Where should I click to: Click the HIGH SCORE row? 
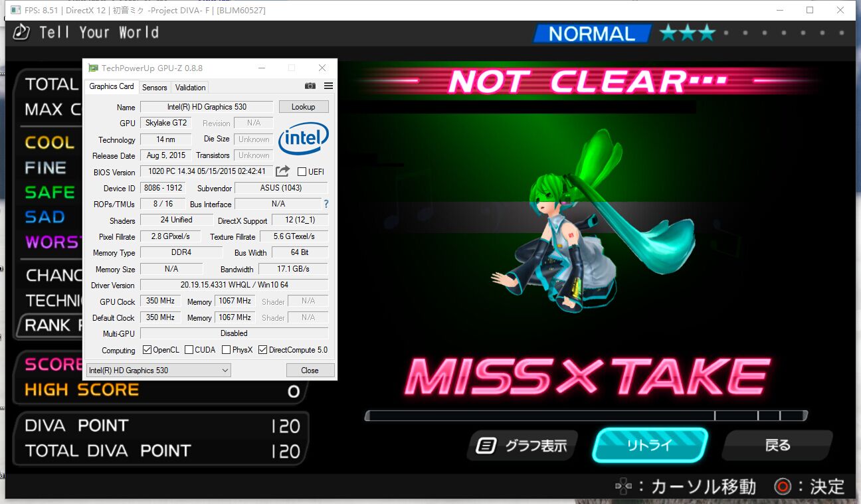[x=162, y=390]
